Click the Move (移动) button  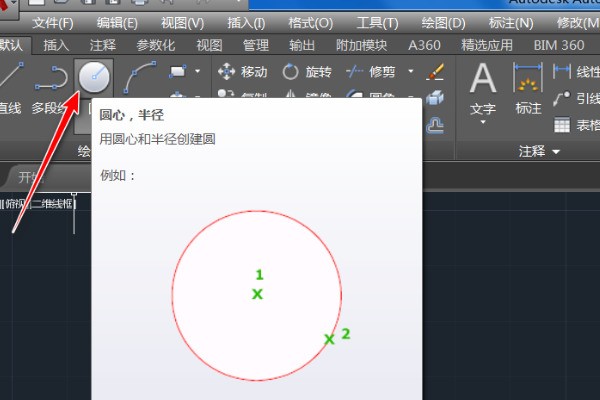242,71
